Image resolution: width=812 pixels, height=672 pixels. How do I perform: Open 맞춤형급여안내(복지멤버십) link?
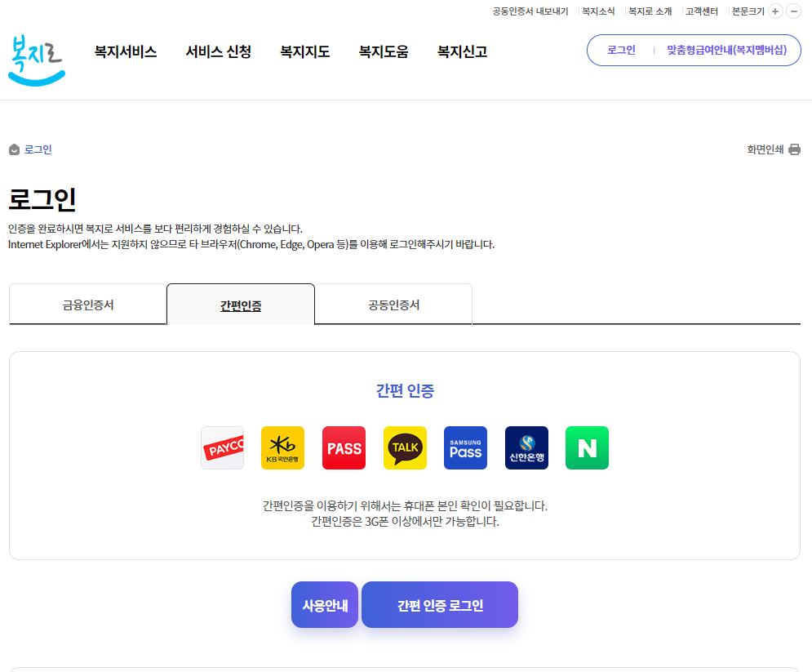pyautogui.click(x=726, y=51)
